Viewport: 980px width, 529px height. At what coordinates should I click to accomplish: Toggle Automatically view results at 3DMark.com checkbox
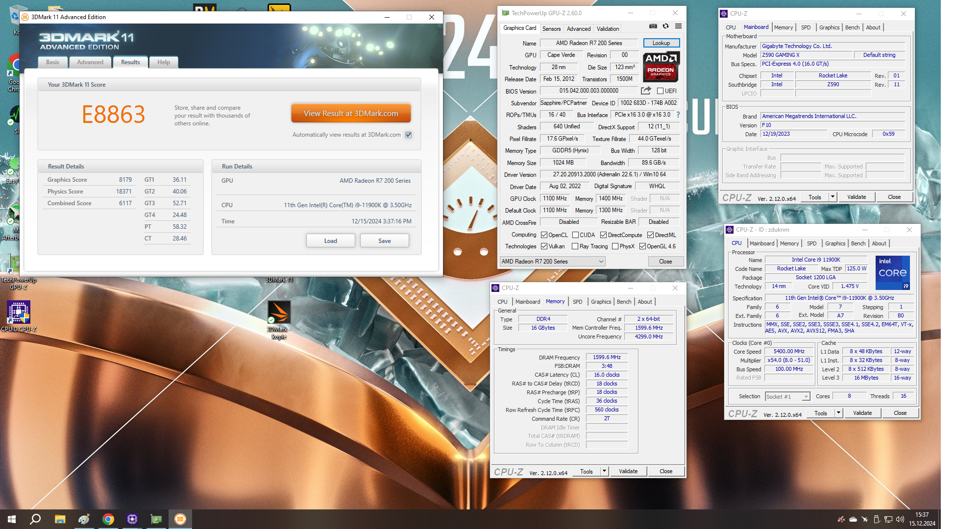(x=408, y=135)
